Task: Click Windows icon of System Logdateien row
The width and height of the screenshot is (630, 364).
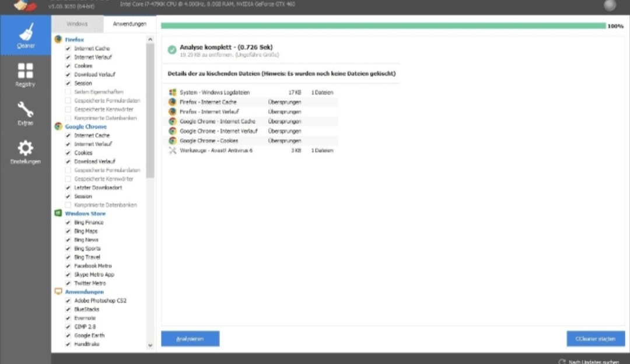Action: click(x=172, y=92)
